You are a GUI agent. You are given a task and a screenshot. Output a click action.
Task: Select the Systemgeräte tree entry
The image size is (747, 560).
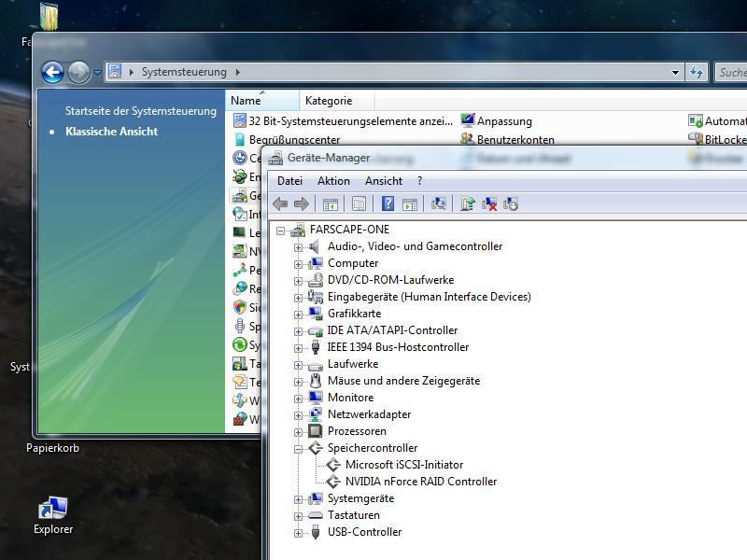click(x=360, y=498)
